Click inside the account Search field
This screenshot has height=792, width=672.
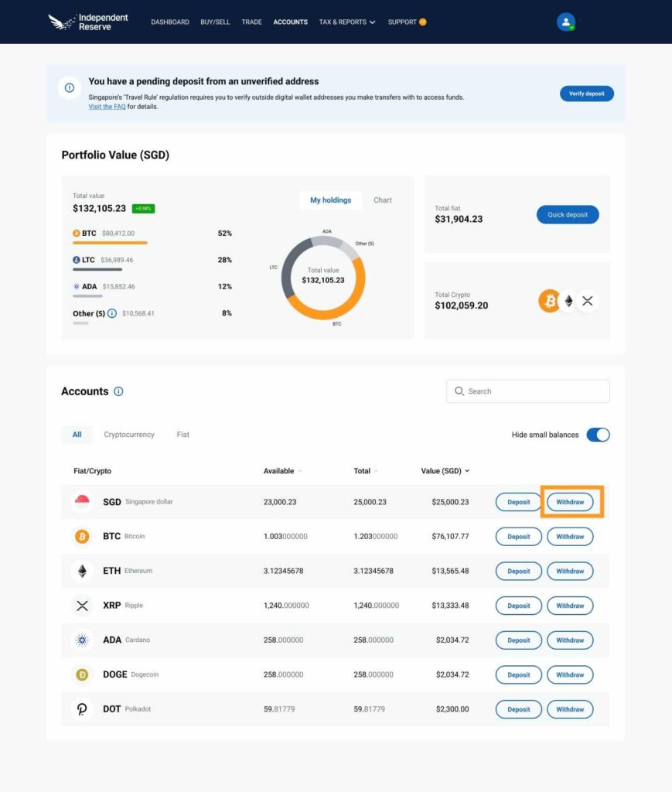[527, 391]
